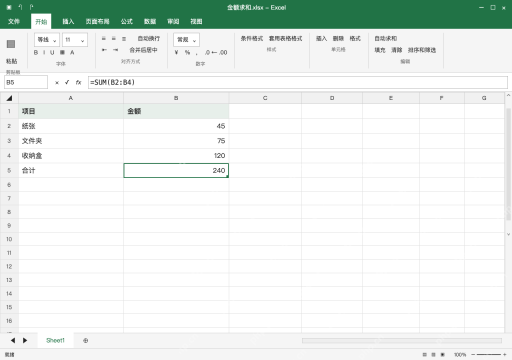Click the redo icon in the title bar
The width and height of the screenshot is (512, 360).
pos(31,7)
